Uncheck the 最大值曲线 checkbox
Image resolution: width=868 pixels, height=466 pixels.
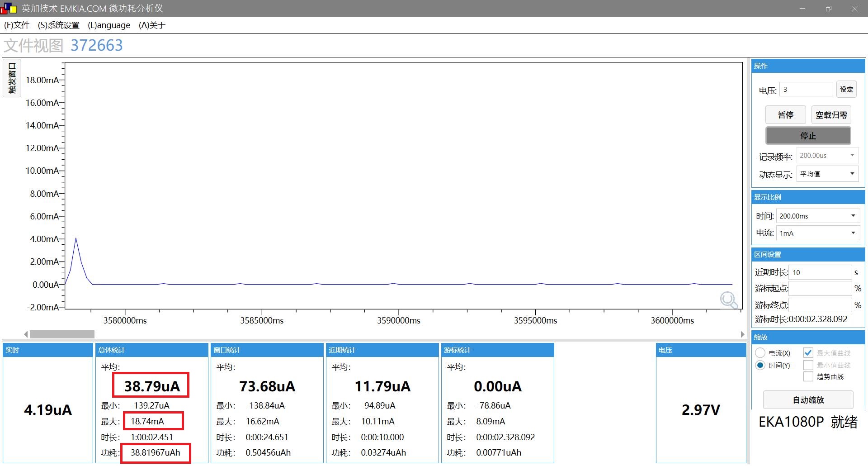pyautogui.click(x=808, y=353)
